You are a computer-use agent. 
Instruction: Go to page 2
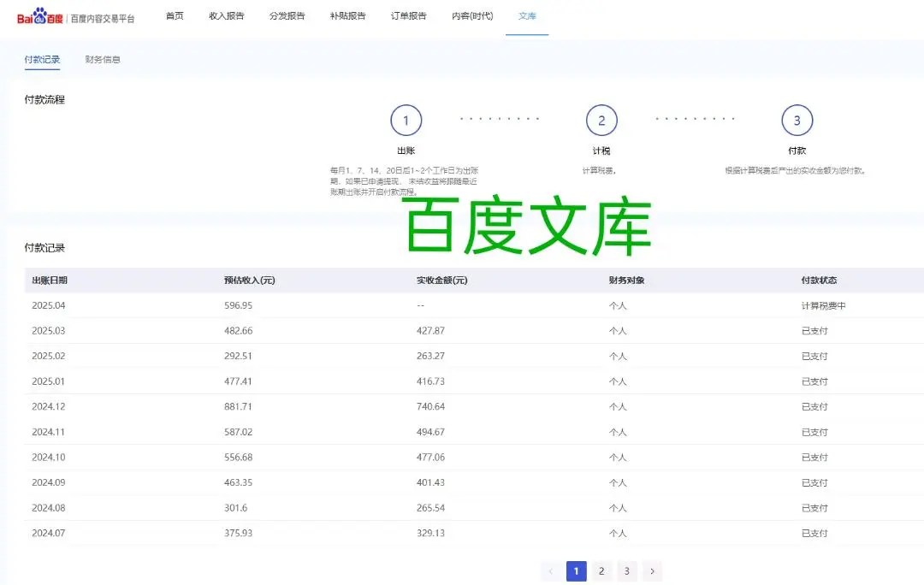tap(601, 570)
